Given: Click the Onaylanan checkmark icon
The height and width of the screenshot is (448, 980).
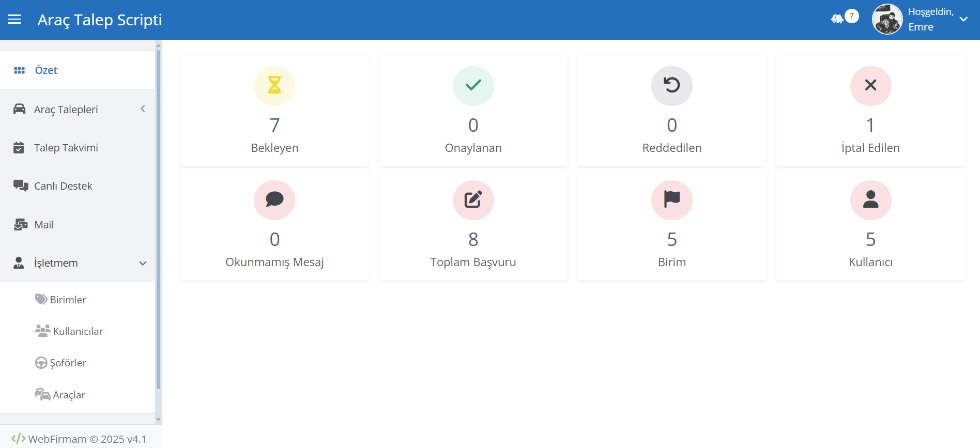Looking at the screenshot, I should pyautogui.click(x=473, y=85).
